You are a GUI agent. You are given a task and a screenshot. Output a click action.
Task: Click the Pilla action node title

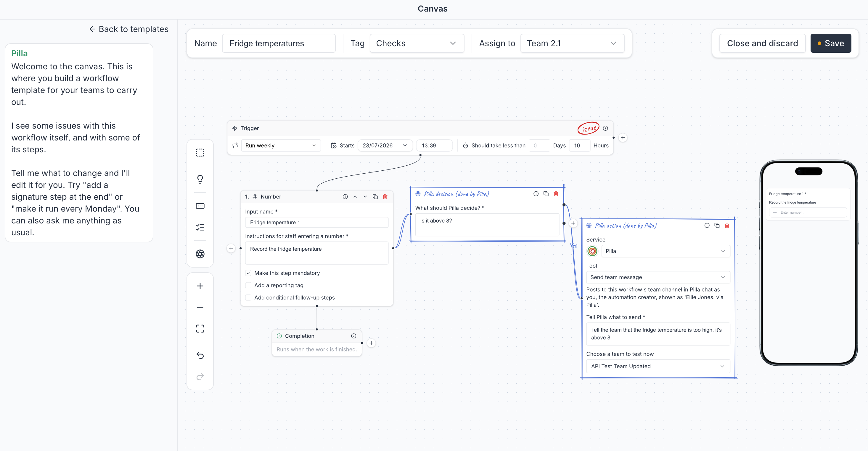coord(626,226)
